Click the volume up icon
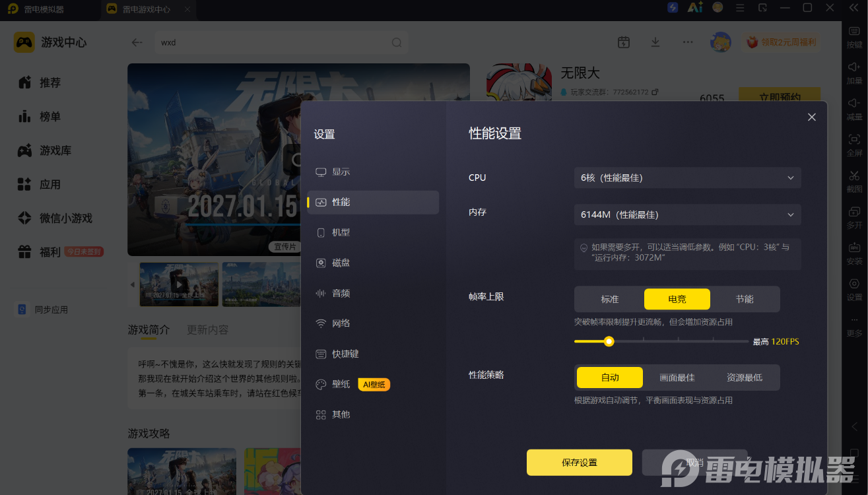 [x=854, y=67]
